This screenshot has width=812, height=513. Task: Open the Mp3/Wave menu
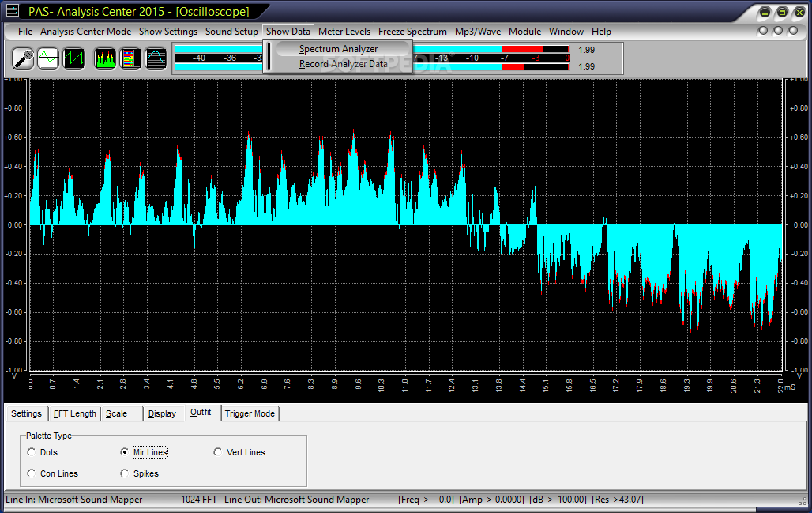click(x=477, y=32)
